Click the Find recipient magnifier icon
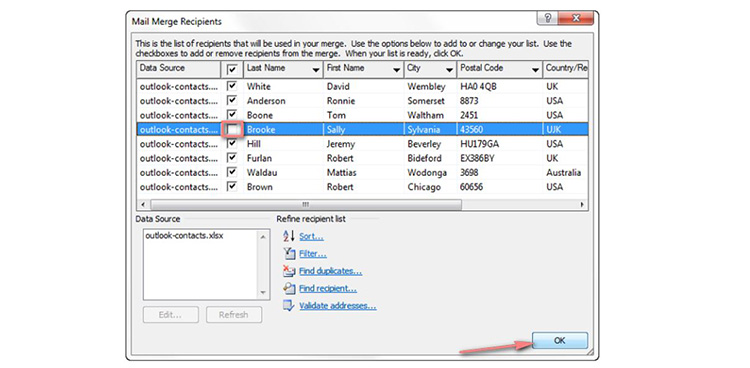 289,288
